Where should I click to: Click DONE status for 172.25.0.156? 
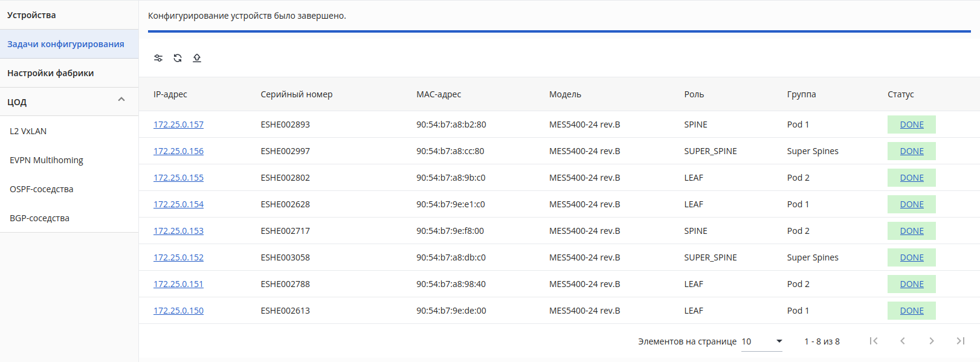[x=912, y=151]
